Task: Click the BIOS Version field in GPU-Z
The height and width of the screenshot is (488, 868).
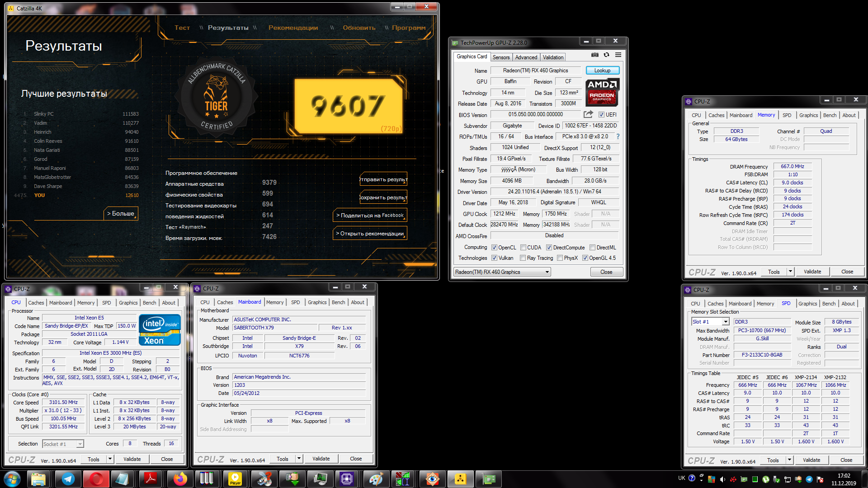Action: click(535, 115)
